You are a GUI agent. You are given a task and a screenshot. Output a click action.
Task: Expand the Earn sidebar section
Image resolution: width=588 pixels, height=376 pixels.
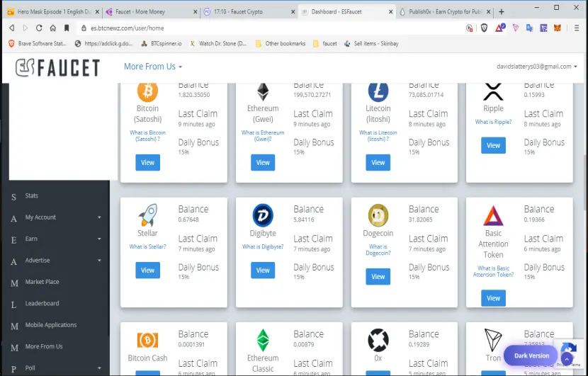[56, 239]
